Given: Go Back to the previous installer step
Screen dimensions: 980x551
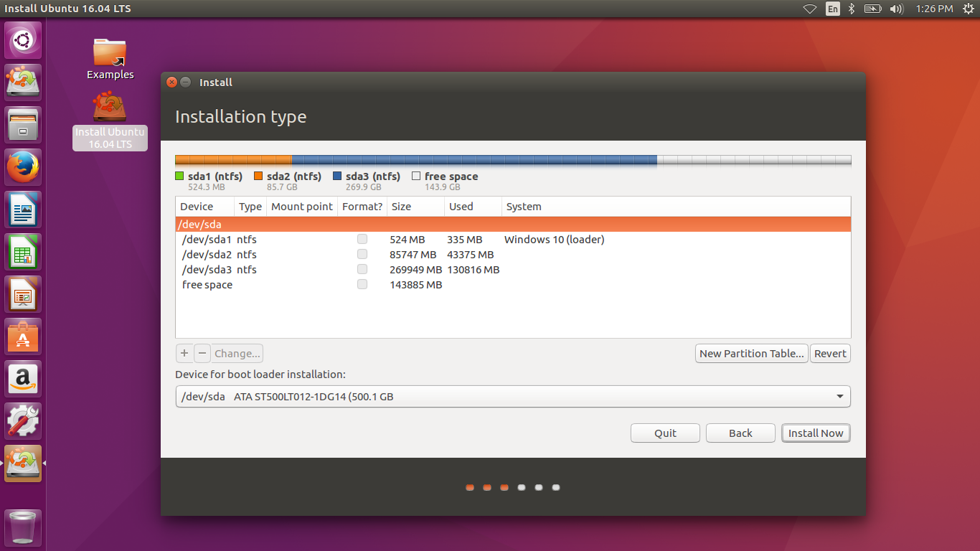Looking at the screenshot, I should pyautogui.click(x=740, y=433).
